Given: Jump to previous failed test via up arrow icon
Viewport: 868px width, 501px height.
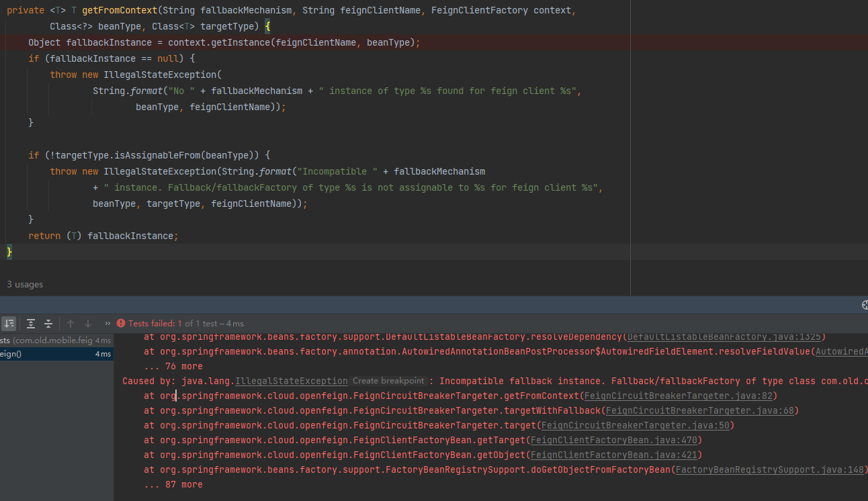Looking at the screenshot, I should (x=71, y=324).
